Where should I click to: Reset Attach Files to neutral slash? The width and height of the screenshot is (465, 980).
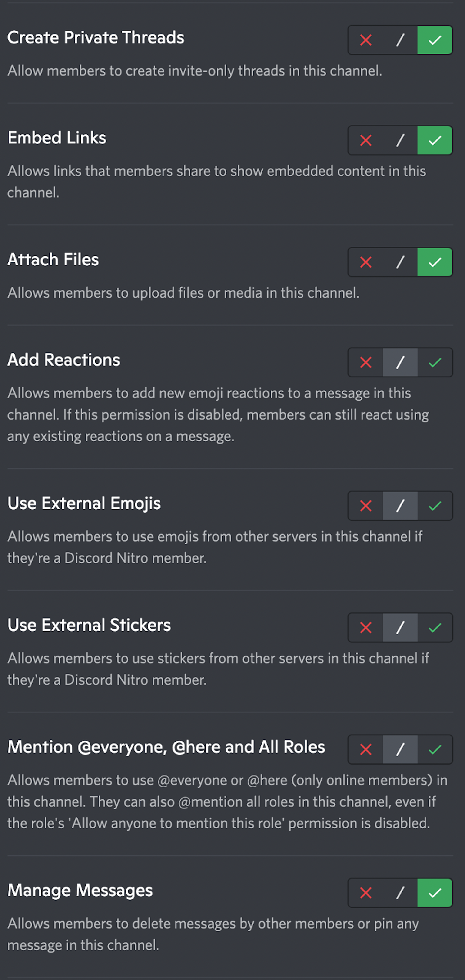tap(400, 262)
